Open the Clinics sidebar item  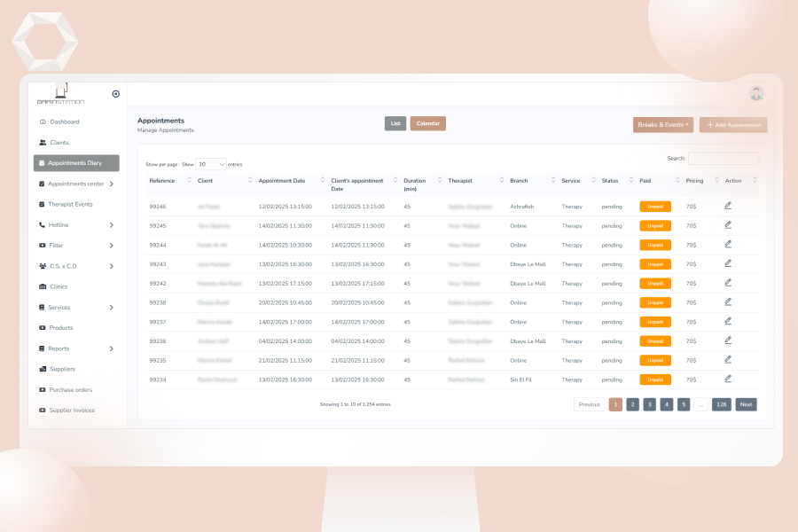[59, 286]
